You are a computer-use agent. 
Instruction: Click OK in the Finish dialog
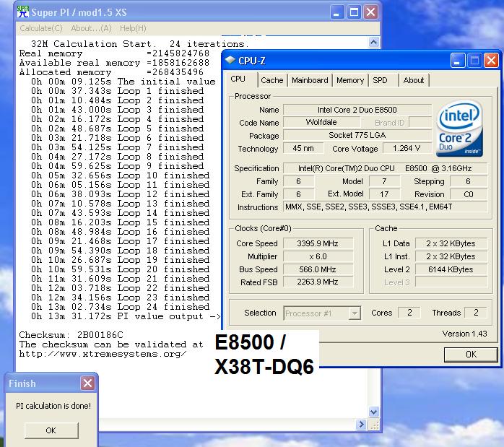pos(51,430)
